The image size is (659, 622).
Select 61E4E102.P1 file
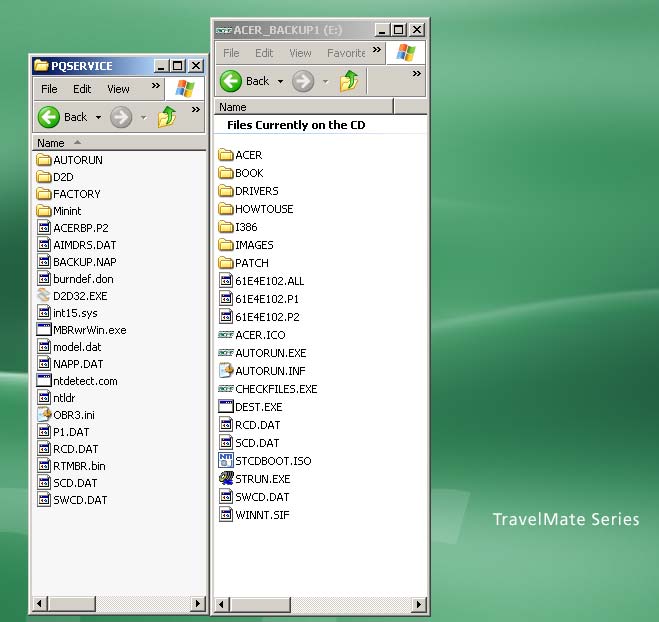(x=259, y=299)
